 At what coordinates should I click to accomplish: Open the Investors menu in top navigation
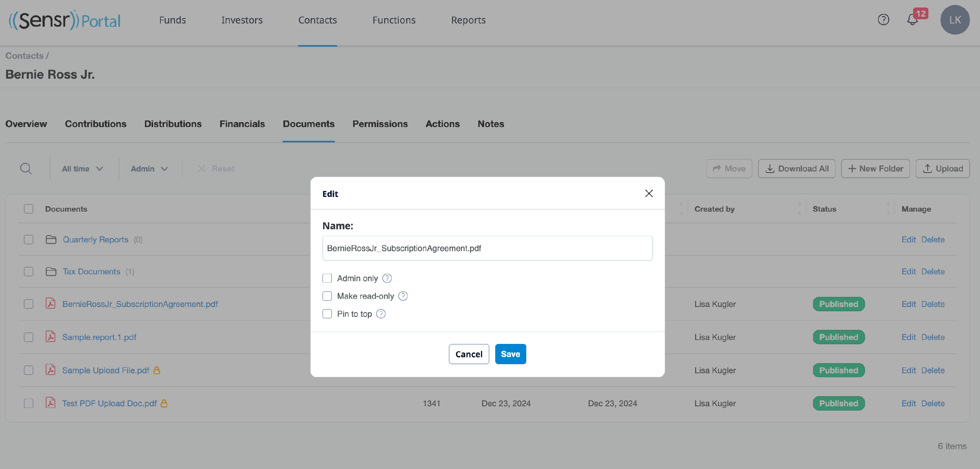tap(242, 20)
